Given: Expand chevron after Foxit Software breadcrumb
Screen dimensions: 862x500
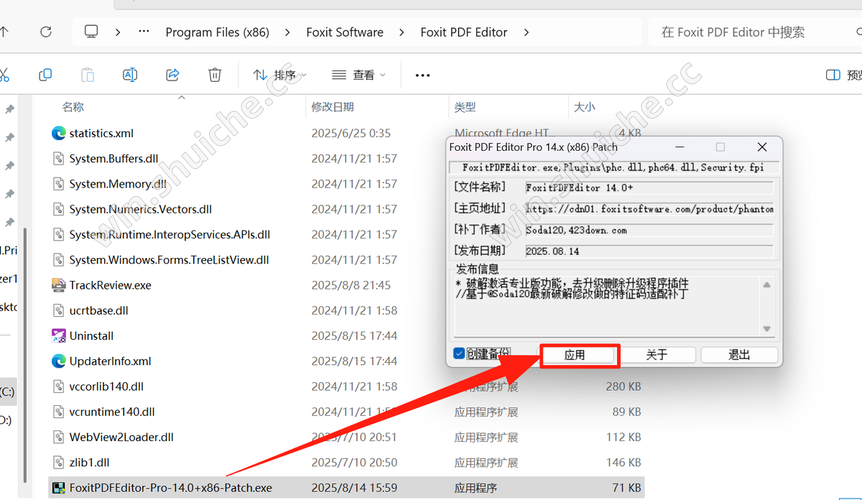Looking at the screenshot, I should click(x=402, y=32).
